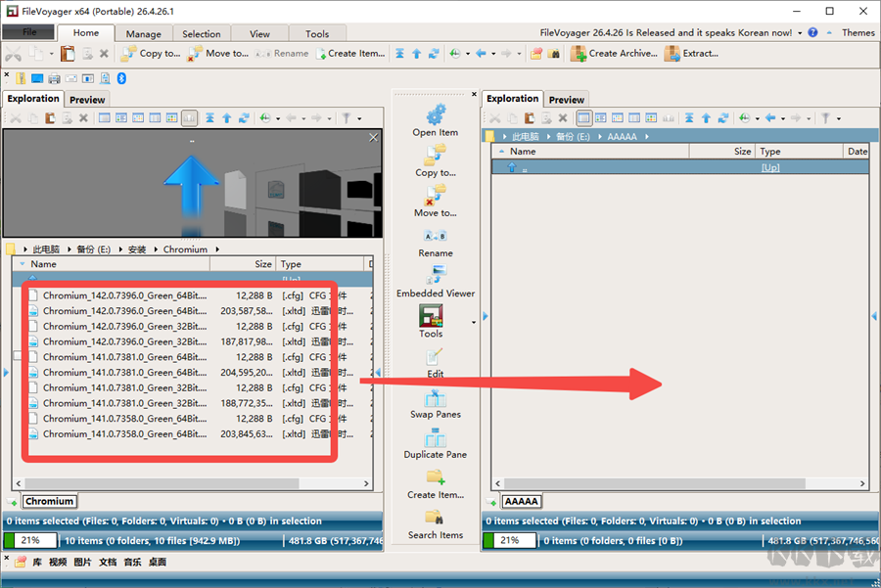
Task: Click the binoculars search icon in ribbon
Action: tap(554, 54)
